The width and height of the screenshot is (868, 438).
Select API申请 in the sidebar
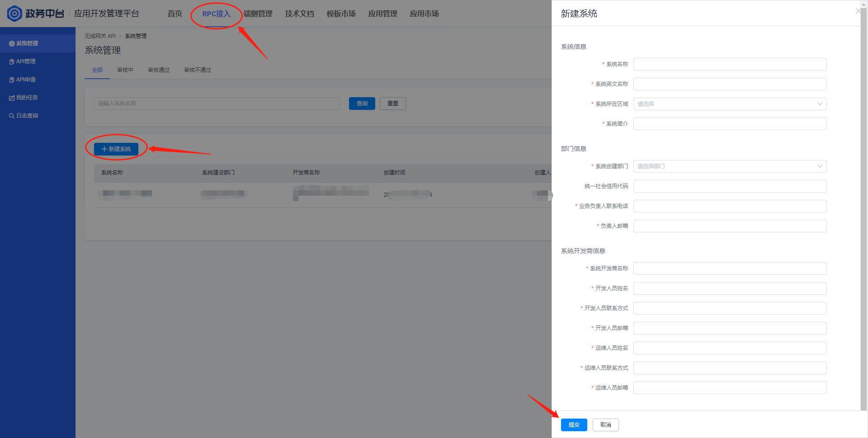[38, 80]
